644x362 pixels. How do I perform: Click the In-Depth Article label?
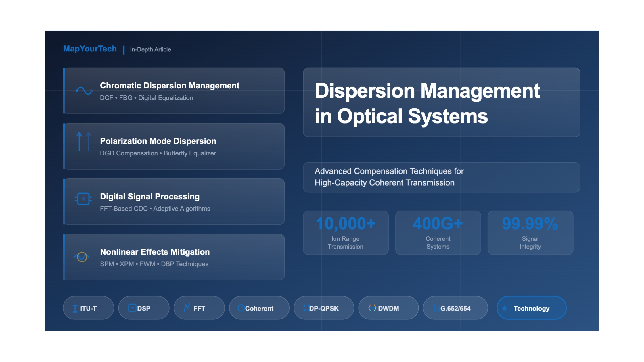coord(150,49)
